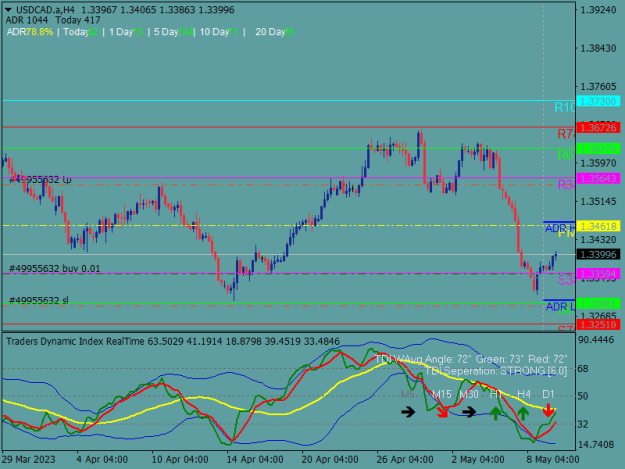Click the cyan 1.37300 price tag

tap(598, 101)
